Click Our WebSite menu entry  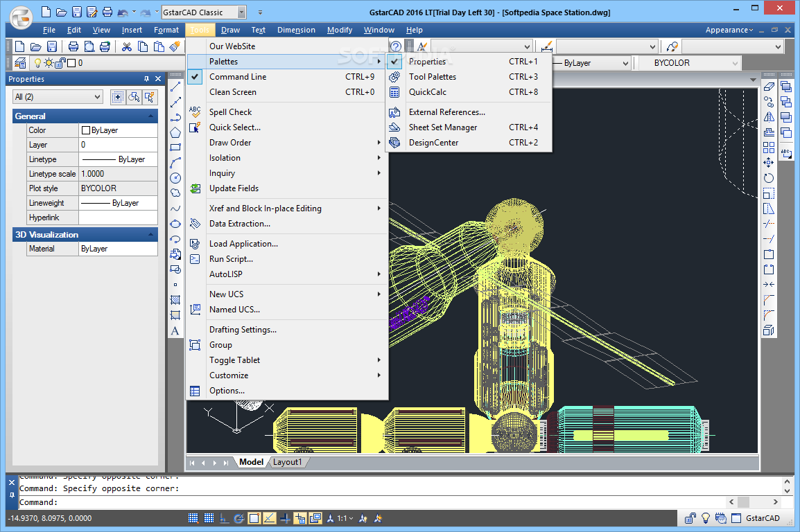(x=287, y=46)
